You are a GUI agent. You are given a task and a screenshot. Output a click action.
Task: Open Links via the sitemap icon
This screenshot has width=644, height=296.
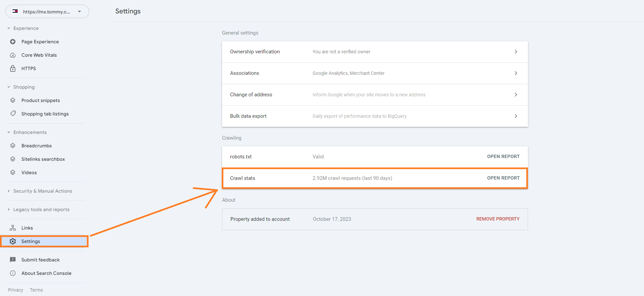coord(13,228)
